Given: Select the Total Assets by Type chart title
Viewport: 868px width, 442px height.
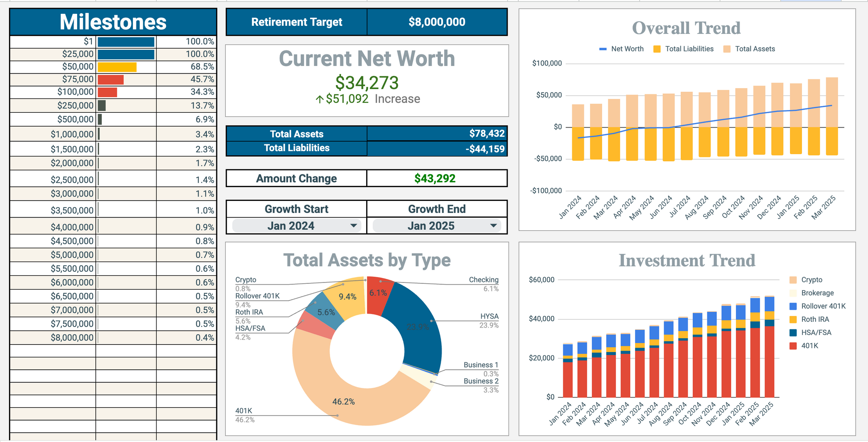Looking at the screenshot, I should (x=367, y=260).
